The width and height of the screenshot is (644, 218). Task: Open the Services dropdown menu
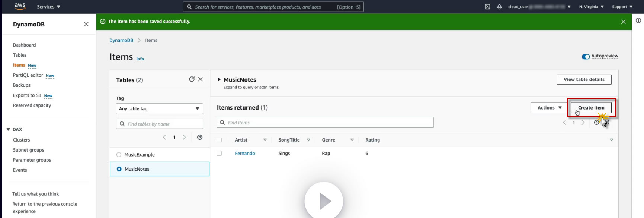coord(48,7)
